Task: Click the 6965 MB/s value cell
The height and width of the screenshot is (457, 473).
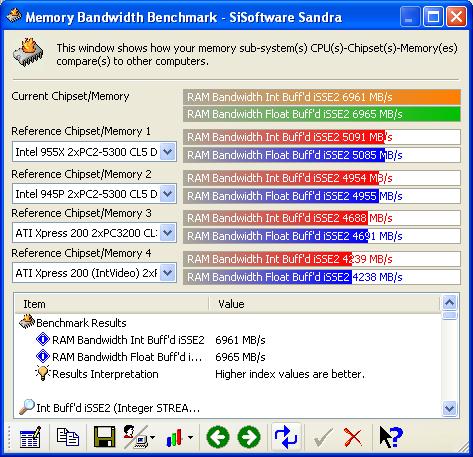Action: [240, 357]
